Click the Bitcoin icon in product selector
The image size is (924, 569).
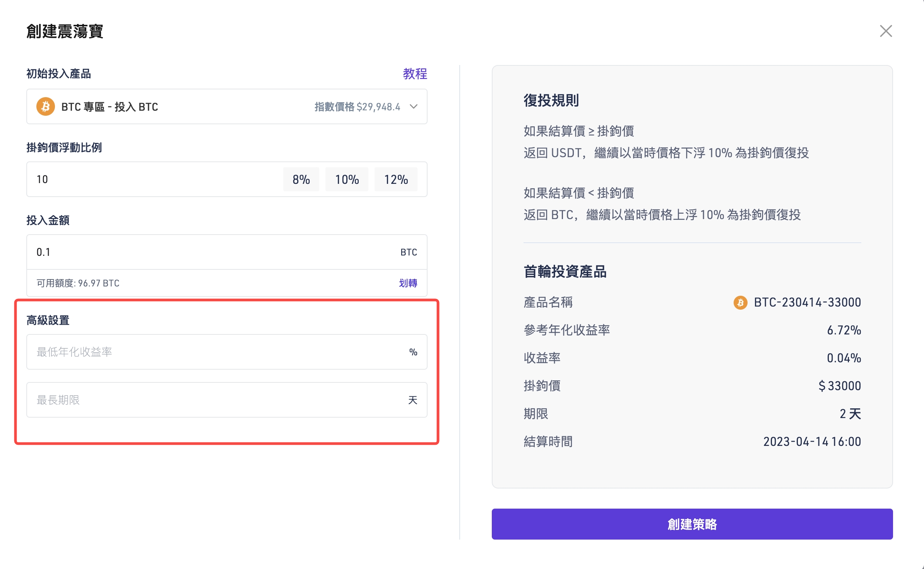[x=45, y=106]
